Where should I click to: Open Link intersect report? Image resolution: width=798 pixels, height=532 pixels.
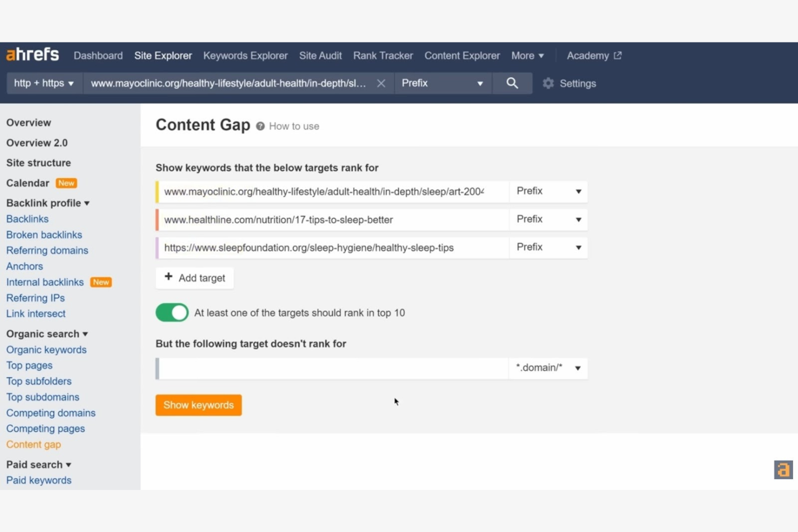click(36, 313)
